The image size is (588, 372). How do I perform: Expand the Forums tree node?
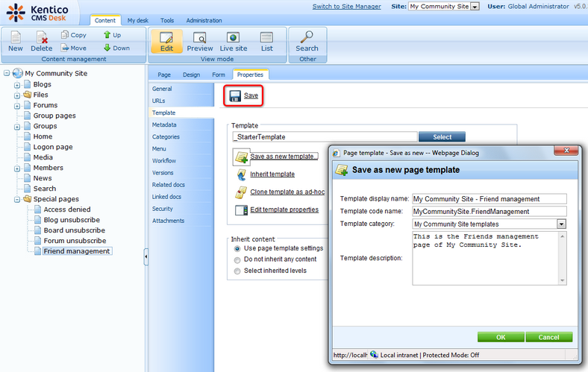pos(17,106)
